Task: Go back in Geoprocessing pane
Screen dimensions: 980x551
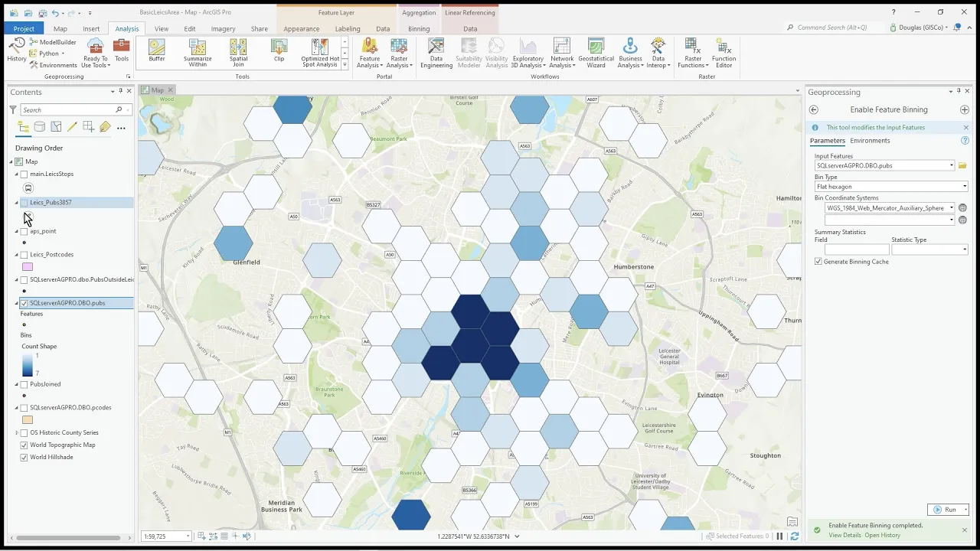Action: [x=813, y=109]
